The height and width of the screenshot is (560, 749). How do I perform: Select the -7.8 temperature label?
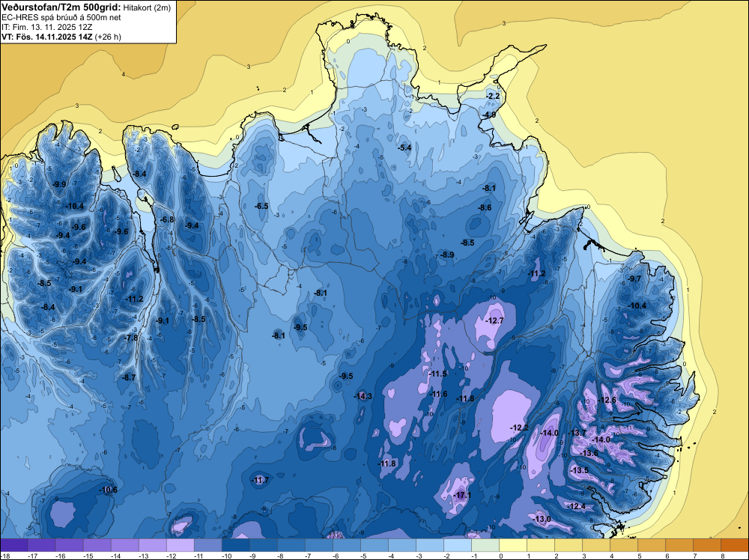(131, 338)
